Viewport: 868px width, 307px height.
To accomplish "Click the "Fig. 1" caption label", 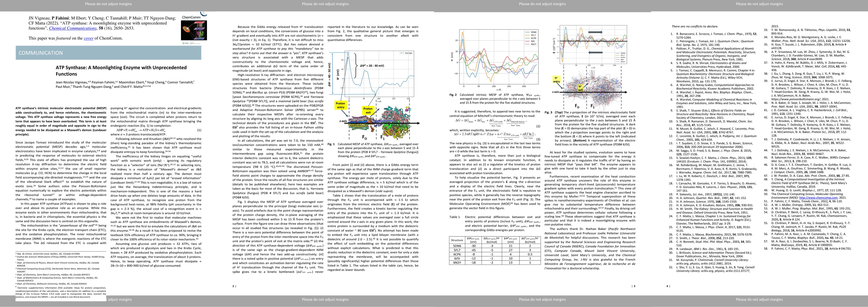I will 331,144.
